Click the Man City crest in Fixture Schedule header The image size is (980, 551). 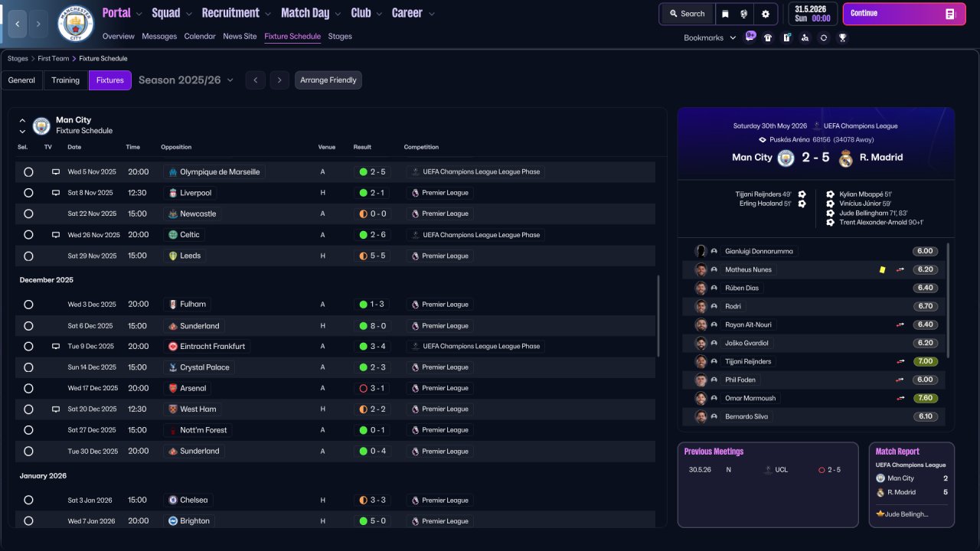point(41,126)
